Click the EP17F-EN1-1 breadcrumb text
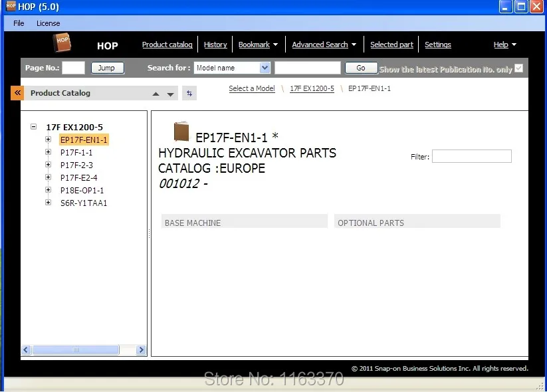The height and width of the screenshot is (392, 547). pyautogui.click(x=370, y=88)
